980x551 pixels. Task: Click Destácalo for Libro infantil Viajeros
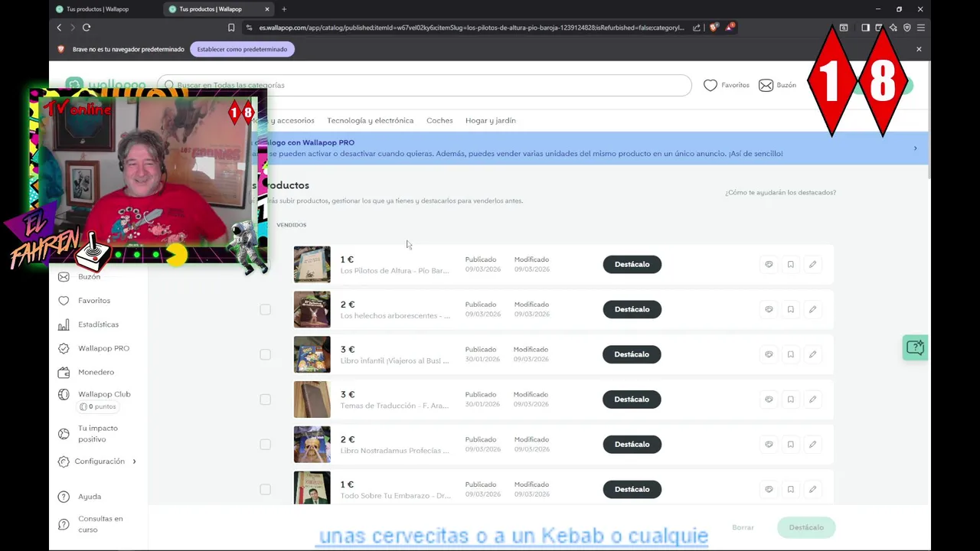tap(632, 354)
